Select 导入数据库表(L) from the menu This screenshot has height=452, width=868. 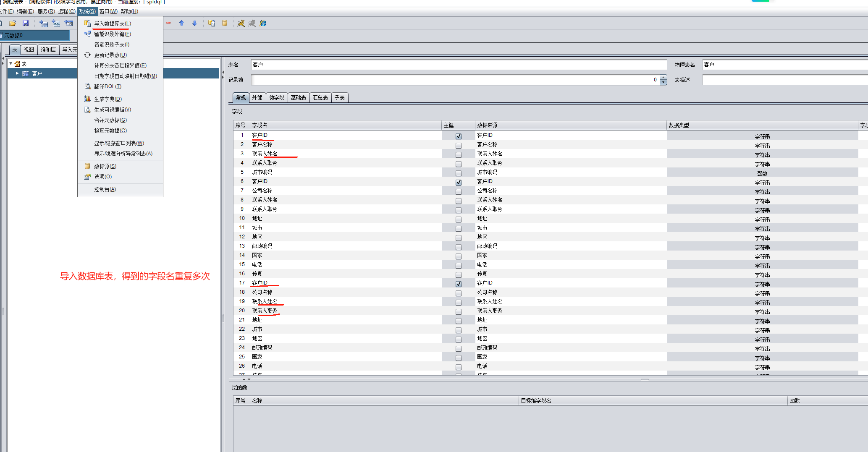112,24
